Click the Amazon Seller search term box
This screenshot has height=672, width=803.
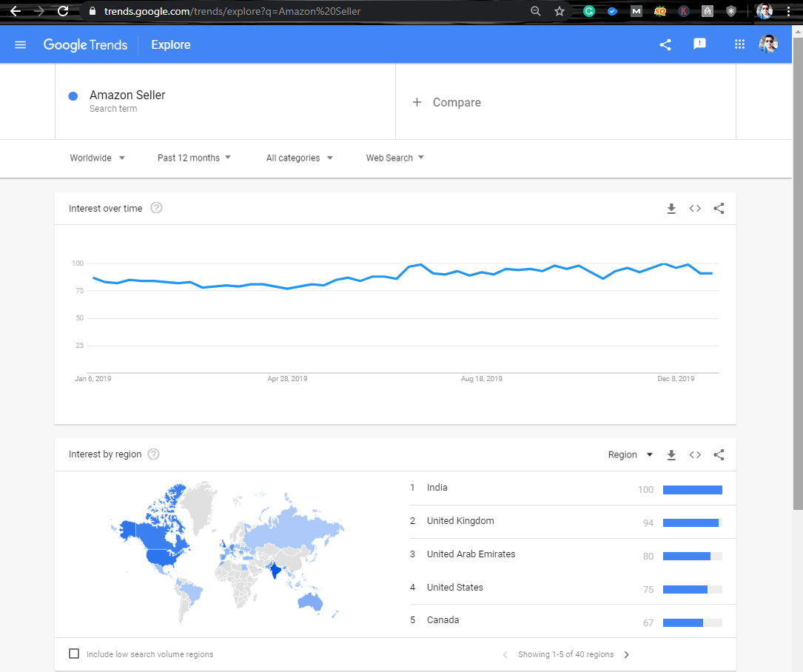coord(225,101)
